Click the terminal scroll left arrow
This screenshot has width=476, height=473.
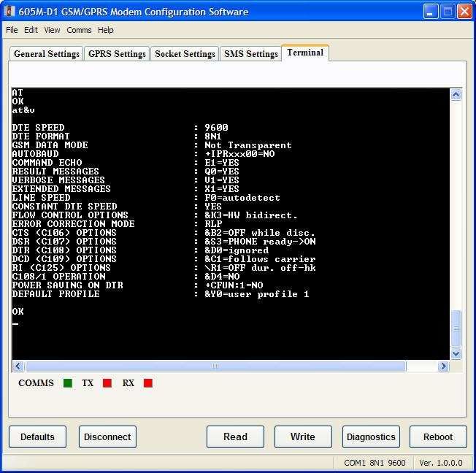point(18,366)
